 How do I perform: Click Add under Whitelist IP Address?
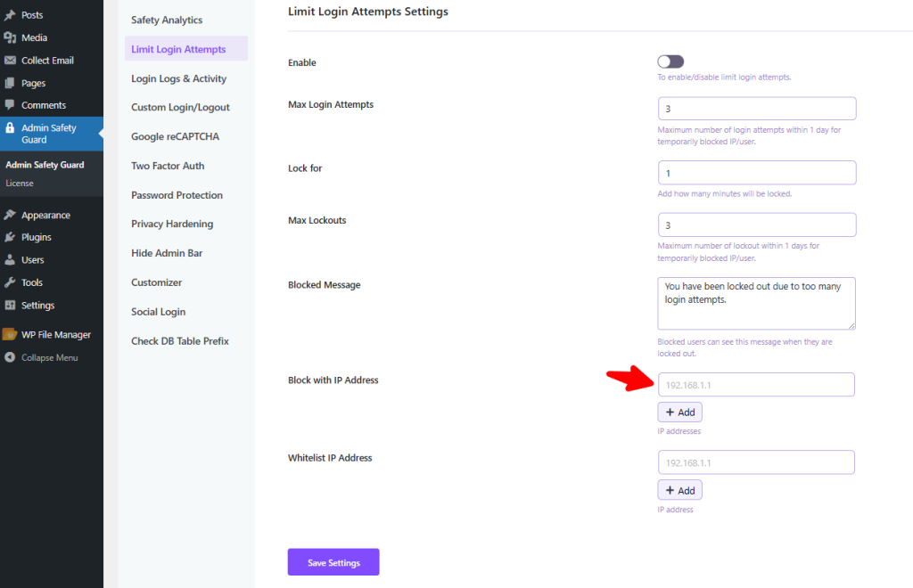(x=679, y=490)
